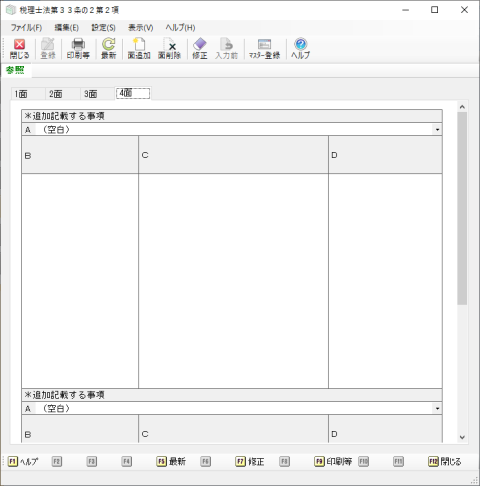The image size is (480, 486).
Task: Click the F12 閉じる function key button
Action: 445,461
